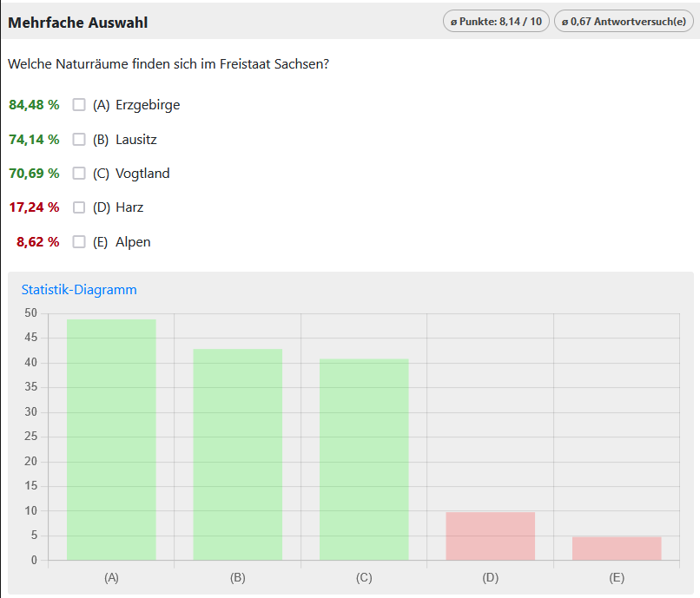Click the question text about Freistaat Sachsen

pyautogui.click(x=168, y=64)
